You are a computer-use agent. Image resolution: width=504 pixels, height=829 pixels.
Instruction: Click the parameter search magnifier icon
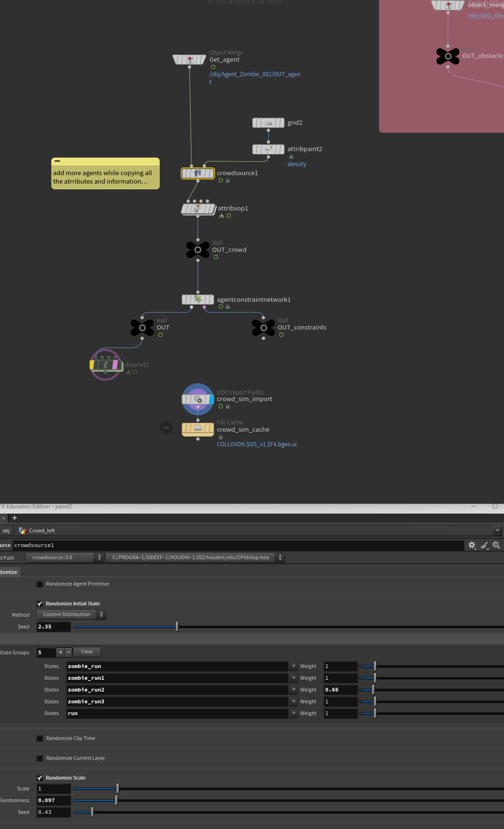(496, 545)
